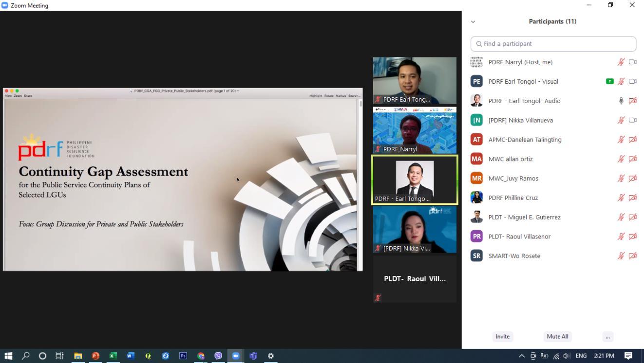644x363 pixels.
Task: Open Viber from the taskbar
Action: 218,356
